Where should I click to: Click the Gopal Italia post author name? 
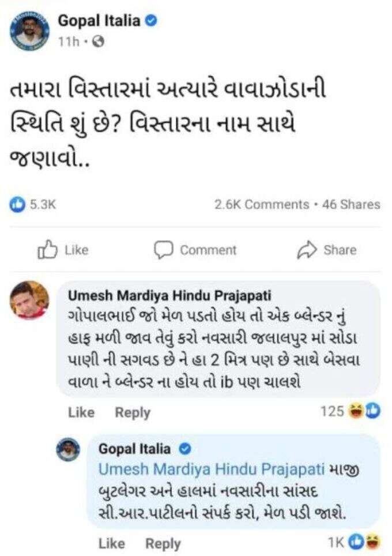(99, 21)
